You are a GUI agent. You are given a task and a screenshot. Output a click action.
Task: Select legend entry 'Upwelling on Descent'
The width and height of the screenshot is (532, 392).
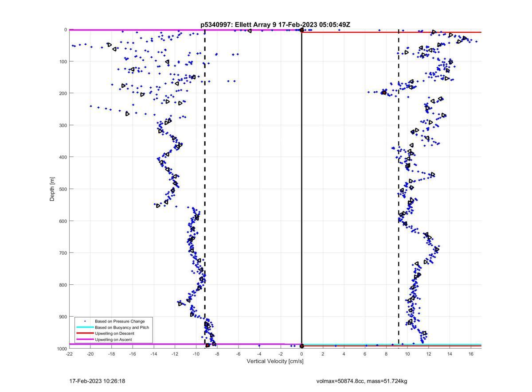(114, 334)
